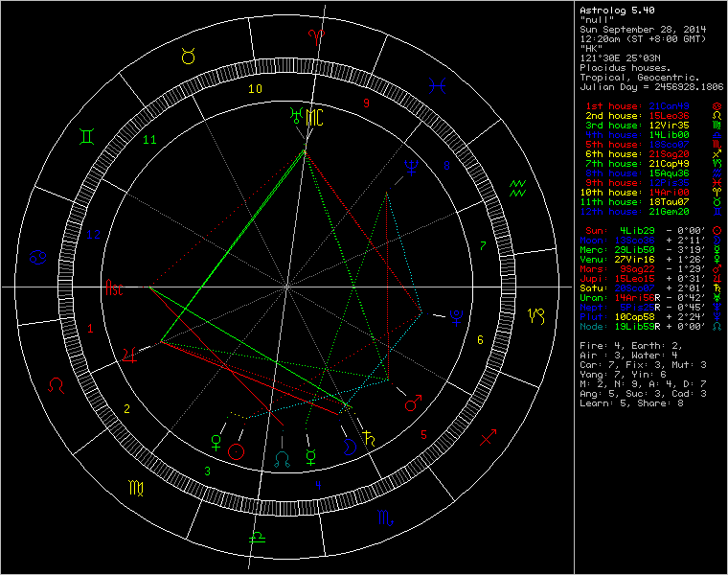Select the 'Tropical, Geocentric.' line

(x=639, y=78)
